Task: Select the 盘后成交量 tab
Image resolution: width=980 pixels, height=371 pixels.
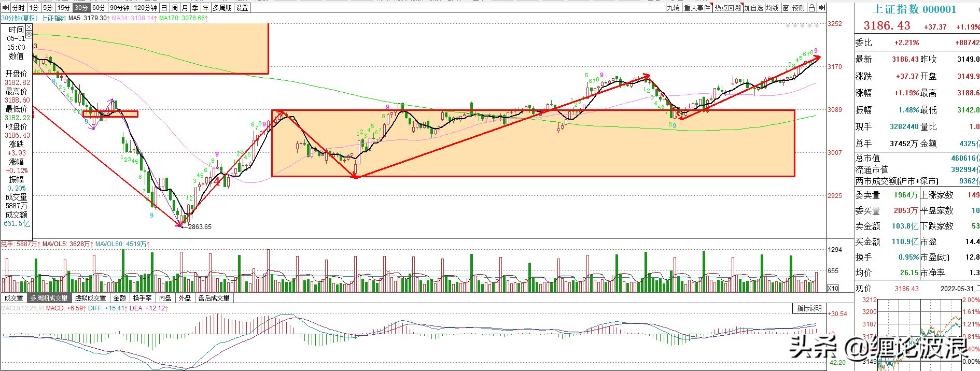Action: click(x=214, y=298)
